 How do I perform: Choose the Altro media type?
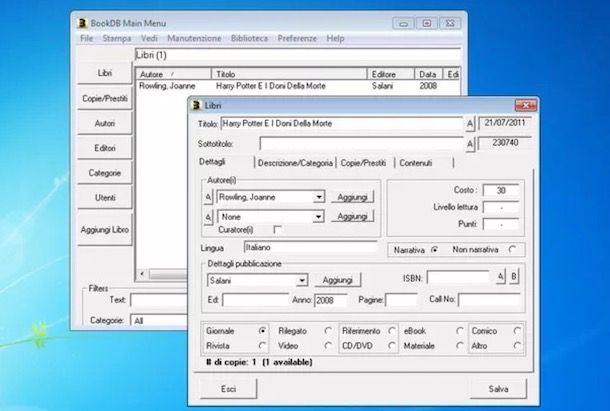click(517, 346)
